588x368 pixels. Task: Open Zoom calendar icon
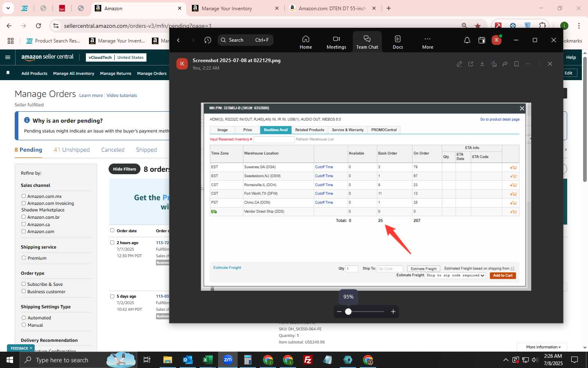click(482, 40)
